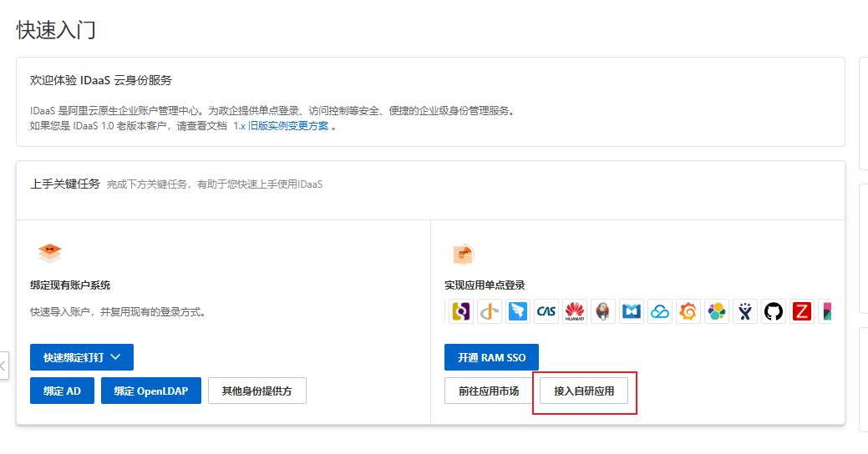Click the 绑定 AD button

[62, 391]
